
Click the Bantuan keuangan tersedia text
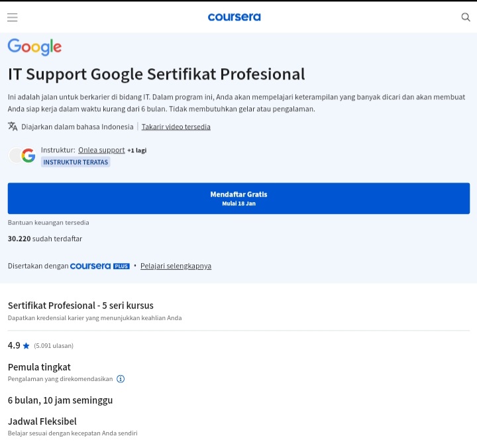(x=48, y=223)
